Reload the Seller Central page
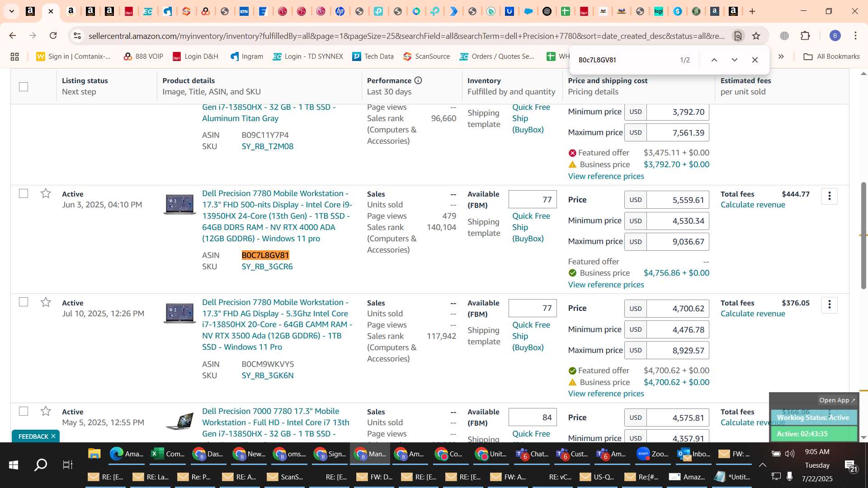Image resolution: width=868 pixels, height=488 pixels. (53, 36)
